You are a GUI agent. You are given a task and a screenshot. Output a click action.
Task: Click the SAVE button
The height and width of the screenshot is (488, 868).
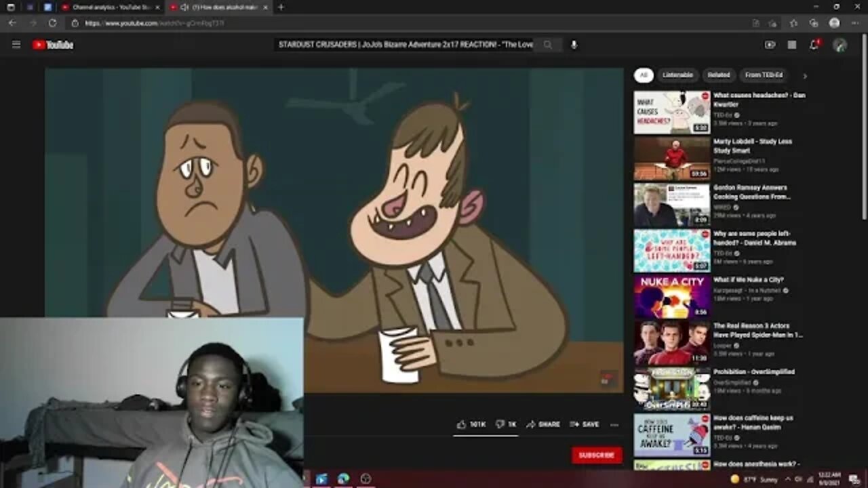[584, 424]
